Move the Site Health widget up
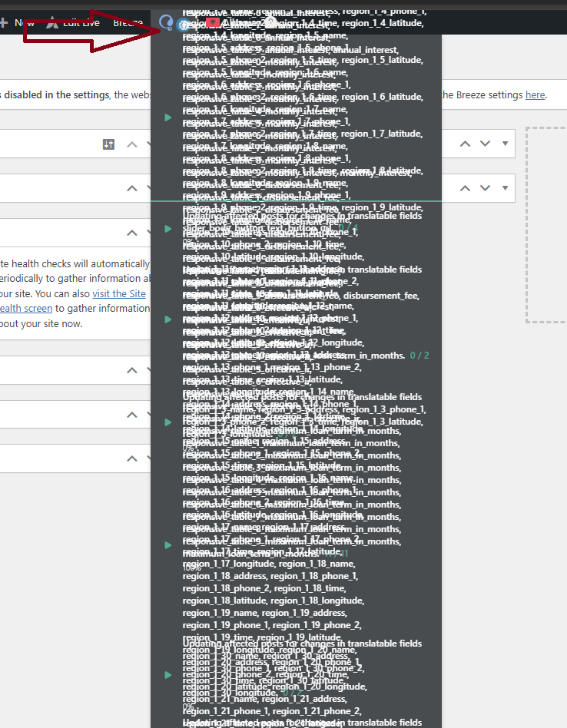Screen dimensions: 567x728 [132, 232]
